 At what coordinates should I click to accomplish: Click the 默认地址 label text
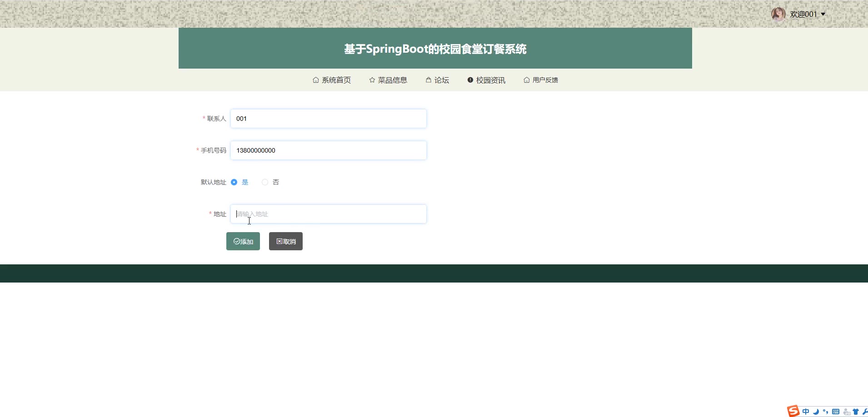coord(214,182)
